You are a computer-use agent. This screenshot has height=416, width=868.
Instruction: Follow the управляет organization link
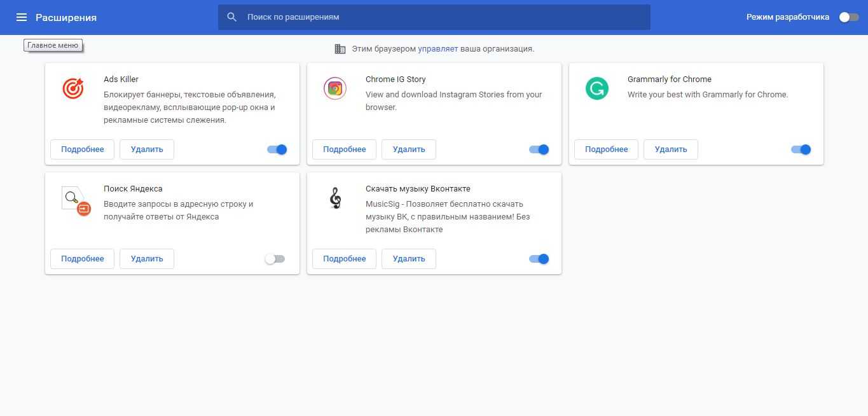coord(437,48)
